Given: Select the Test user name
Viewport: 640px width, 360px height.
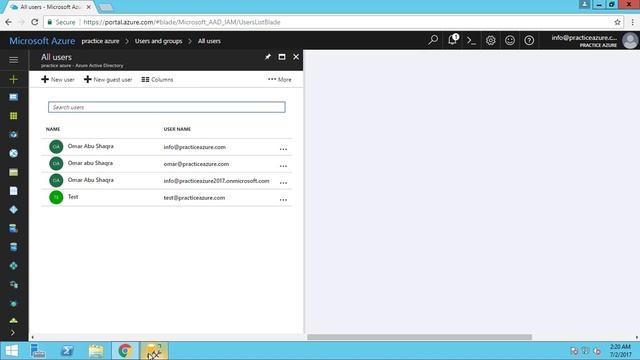Looking at the screenshot, I should tap(73, 197).
